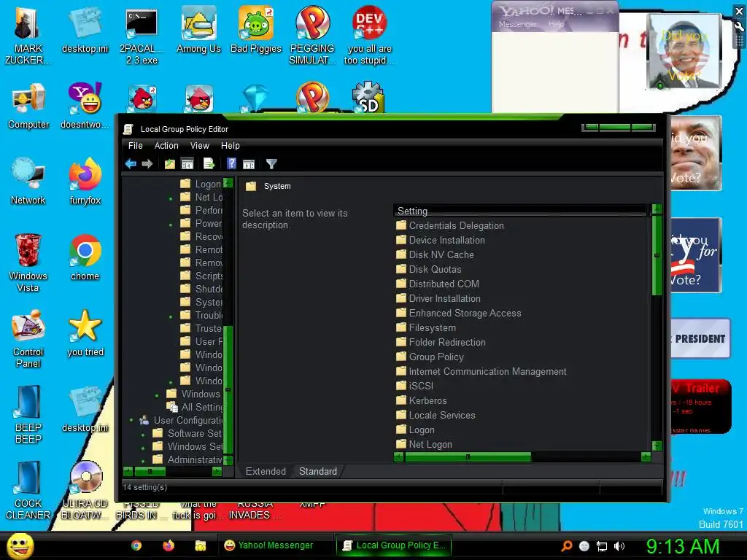The height and width of the screenshot is (560, 747).
Task: Click the settings list horizontal scrollbar thumb
Action: (x=468, y=457)
